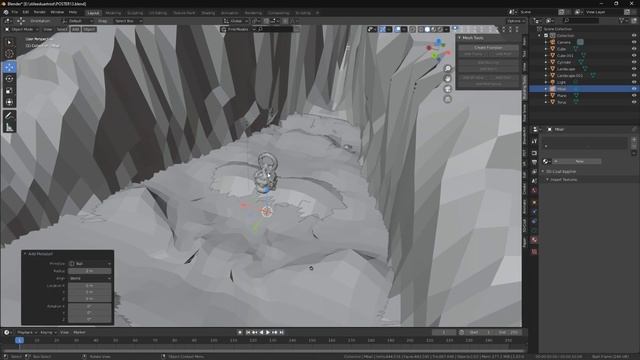640x360 pixels.
Task: Click the Object menu in viewport header
Action: (89, 29)
